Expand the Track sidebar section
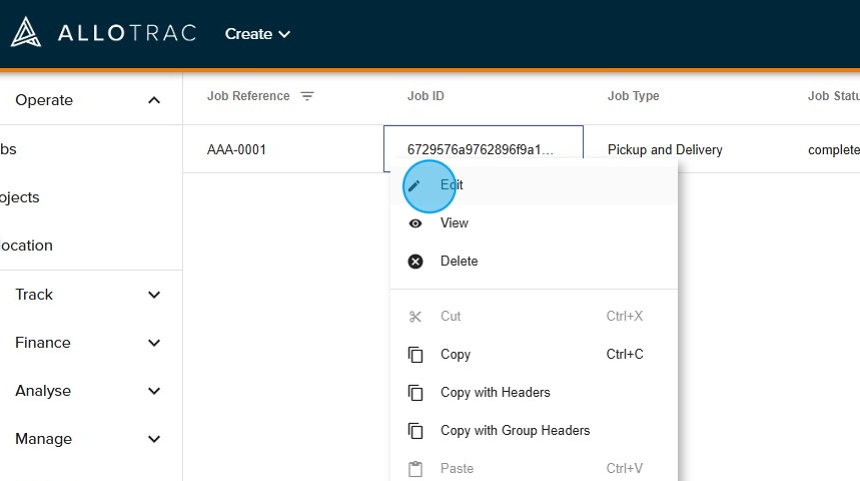Viewport: 860px width, 481px height. pyautogui.click(x=154, y=295)
